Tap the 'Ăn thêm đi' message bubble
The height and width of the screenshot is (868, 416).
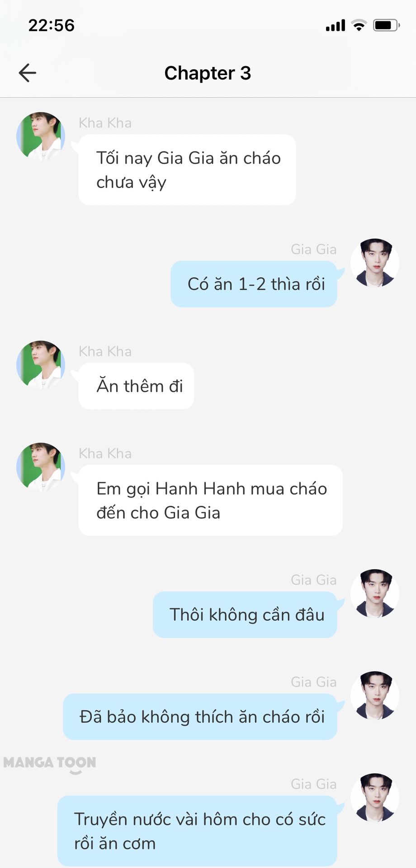click(x=136, y=386)
